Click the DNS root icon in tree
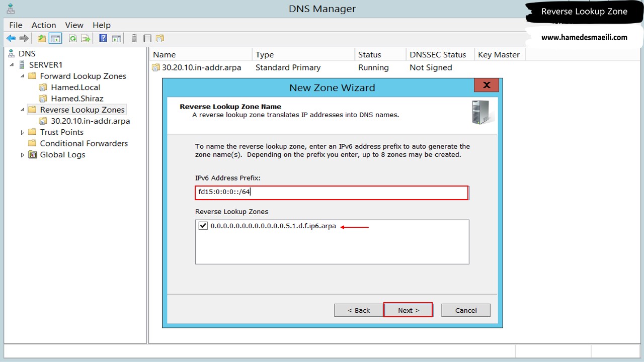Image resolution: width=644 pixels, height=362 pixels. pyautogui.click(x=11, y=54)
